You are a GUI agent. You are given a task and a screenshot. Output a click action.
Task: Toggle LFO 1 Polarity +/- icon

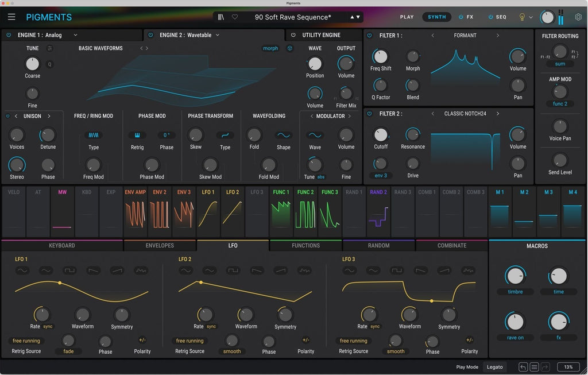click(x=142, y=340)
